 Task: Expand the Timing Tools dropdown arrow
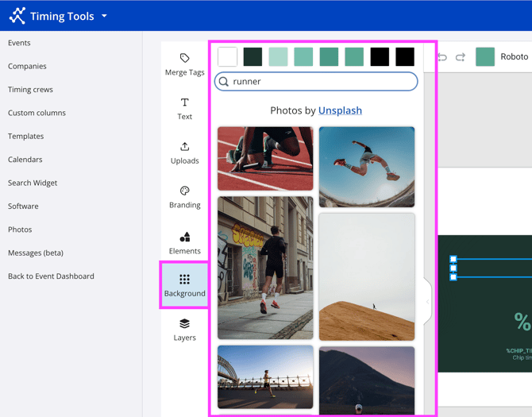click(105, 16)
